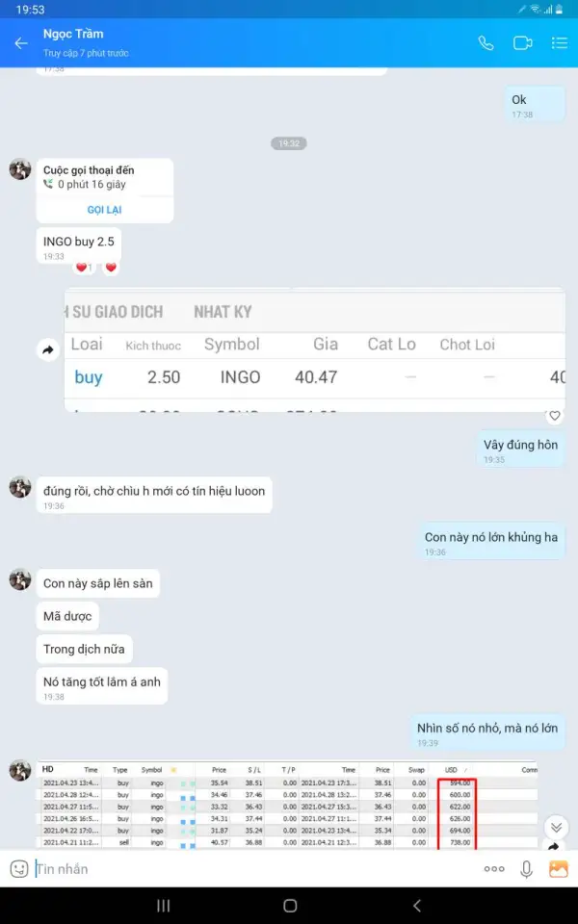Screen dimensions: 578x924
Task: Jump to latest messages double-chevron button
Action: (x=556, y=828)
